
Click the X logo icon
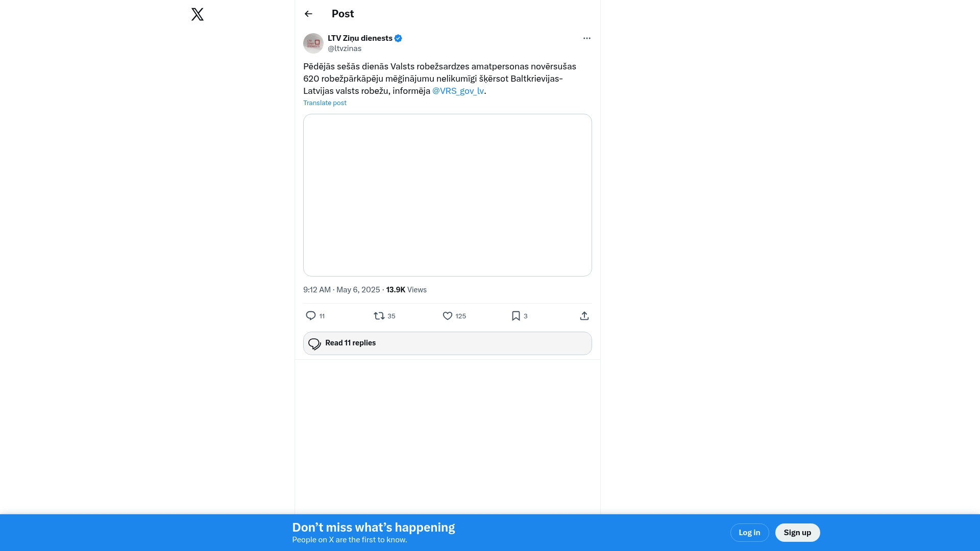coord(198,14)
